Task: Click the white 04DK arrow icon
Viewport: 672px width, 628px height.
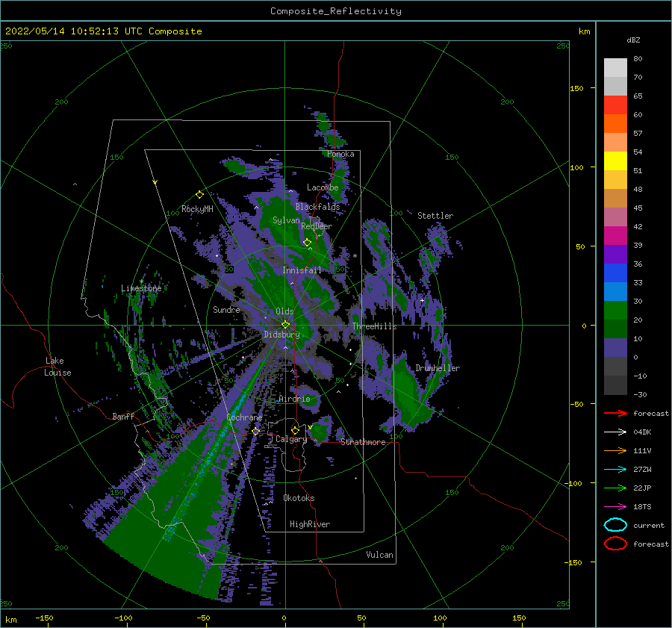Action: (615, 432)
